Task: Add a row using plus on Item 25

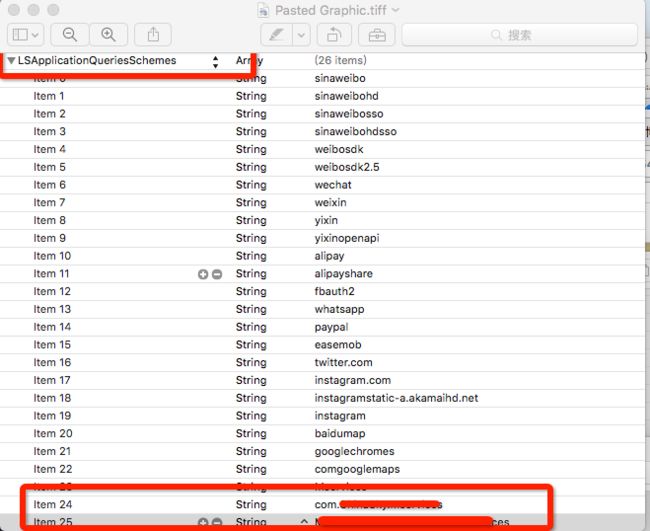Action: click(203, 522)
